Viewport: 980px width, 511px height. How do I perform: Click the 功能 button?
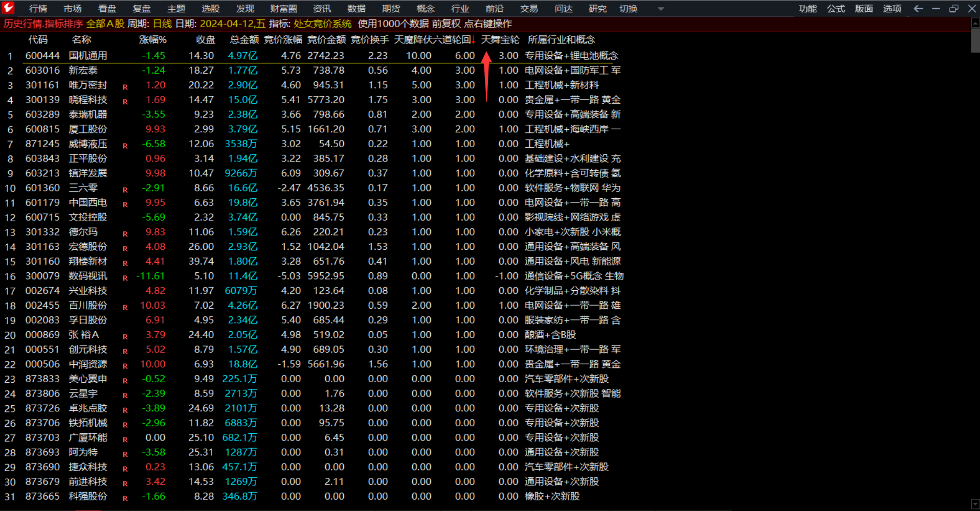point(808,9)
